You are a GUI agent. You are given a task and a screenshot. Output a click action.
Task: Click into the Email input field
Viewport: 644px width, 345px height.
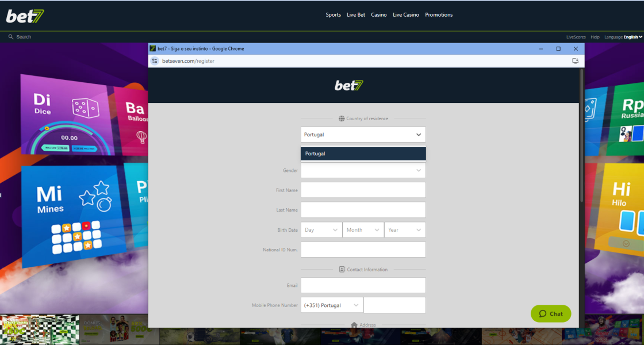tap(363, 285)
